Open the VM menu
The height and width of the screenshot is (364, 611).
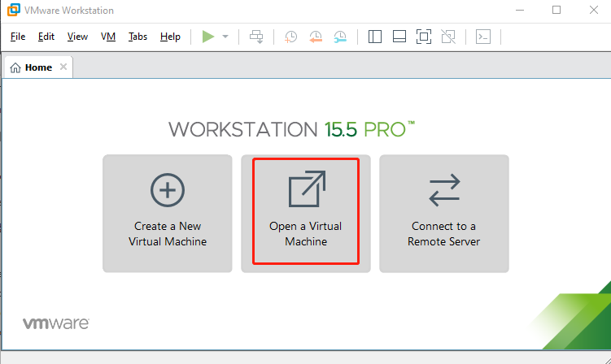point(108,37)
